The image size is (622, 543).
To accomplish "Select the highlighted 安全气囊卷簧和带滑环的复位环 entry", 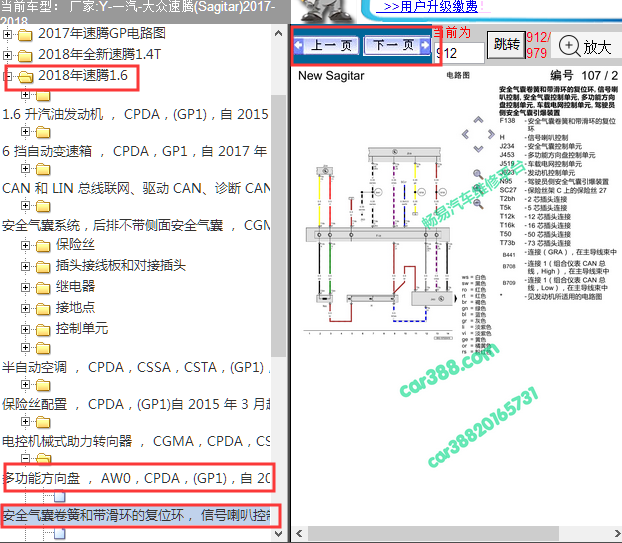I will [x=136, y=516].
